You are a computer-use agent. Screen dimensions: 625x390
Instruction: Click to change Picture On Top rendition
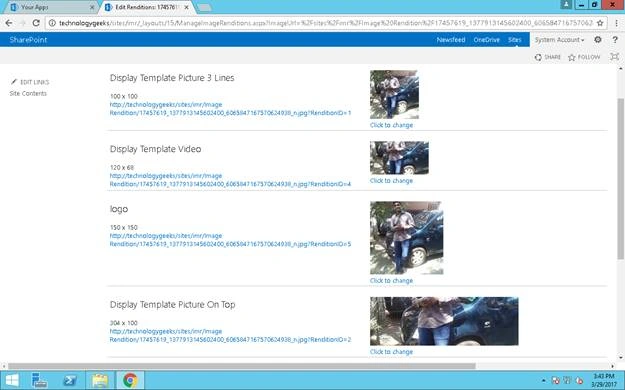pos(391,352)
